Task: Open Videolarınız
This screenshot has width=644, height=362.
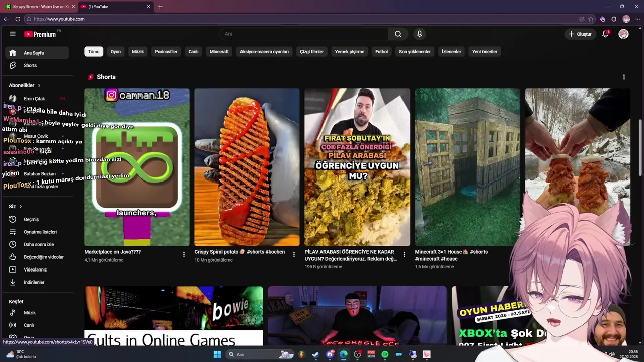Action: tap(37, 269)
